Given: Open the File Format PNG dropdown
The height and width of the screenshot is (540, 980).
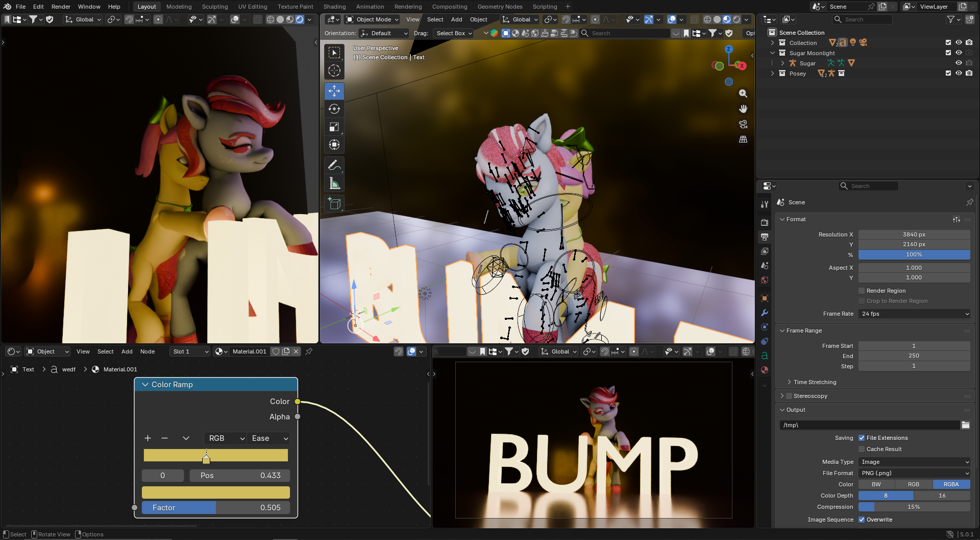Looking at the screenshot, I should coord(914,473).
